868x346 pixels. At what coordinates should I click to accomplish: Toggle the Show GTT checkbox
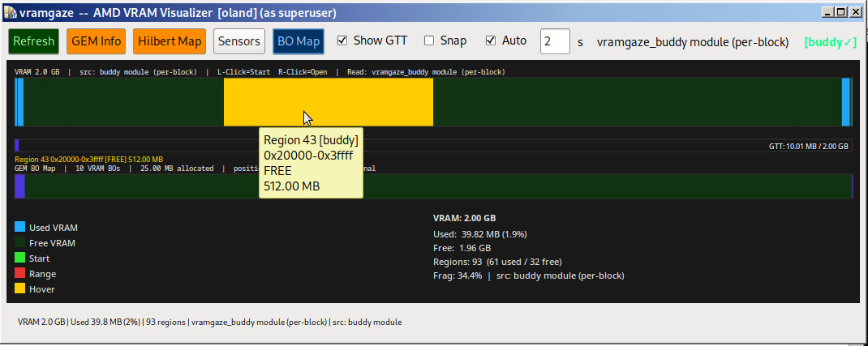[342, 41]
